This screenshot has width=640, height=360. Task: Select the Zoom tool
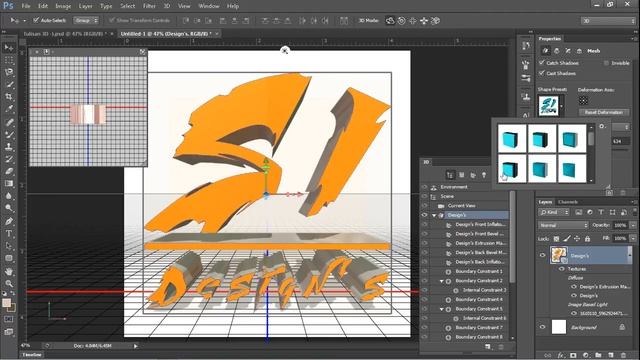(x=9, y=284)
